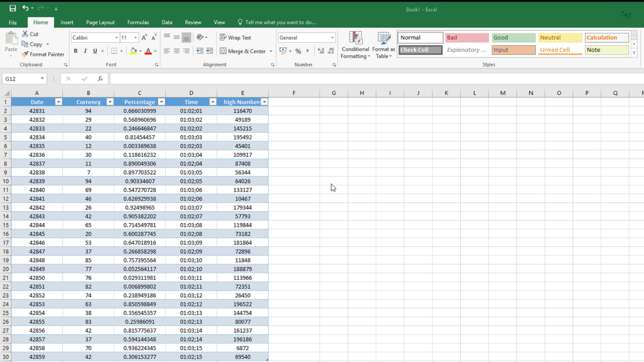
Task: Open the Number Format dropdown
Action: pos(332,38)
